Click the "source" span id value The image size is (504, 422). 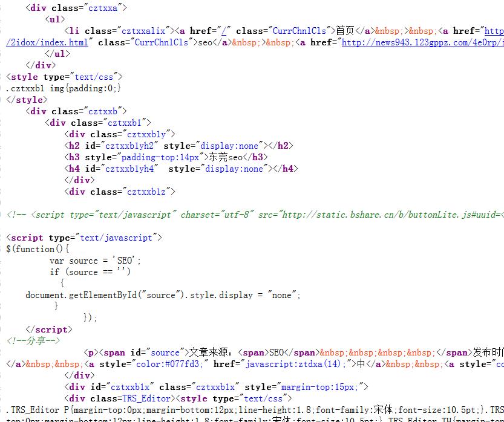click(x=165, y=352)
